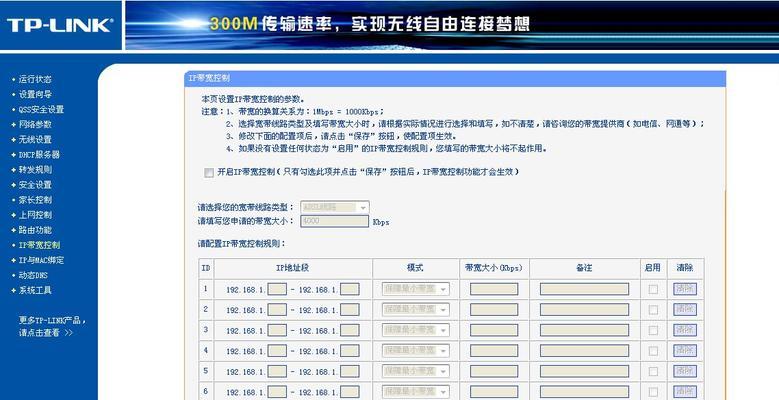The height and width of the screenshot is (400, 779).
Task: Open row 2 模式 dropdown
Action: pyautogui.click(x=415, y=310)
